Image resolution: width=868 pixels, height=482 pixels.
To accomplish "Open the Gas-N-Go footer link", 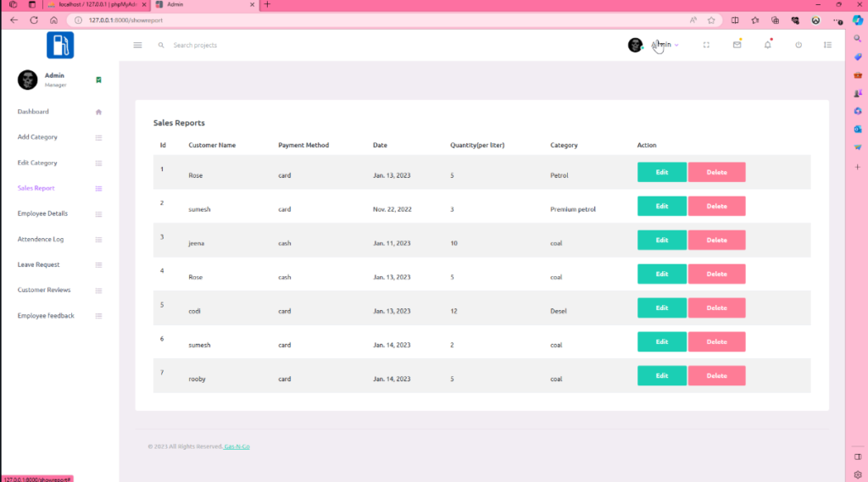I will coord(237,446).
